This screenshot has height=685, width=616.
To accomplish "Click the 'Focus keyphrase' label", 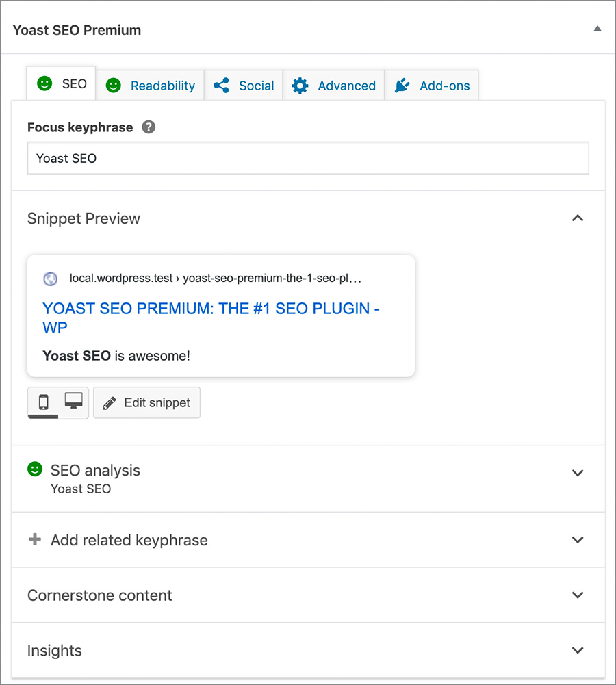I will 80,127.
